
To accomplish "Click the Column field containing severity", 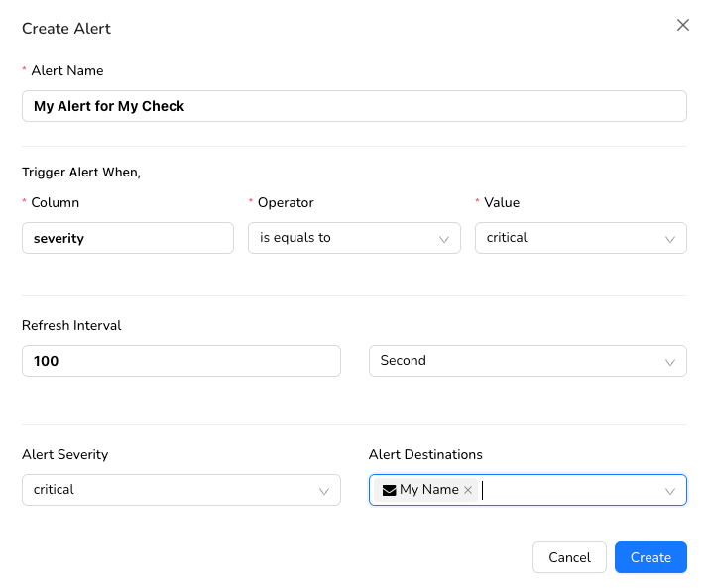I will 128,238.
